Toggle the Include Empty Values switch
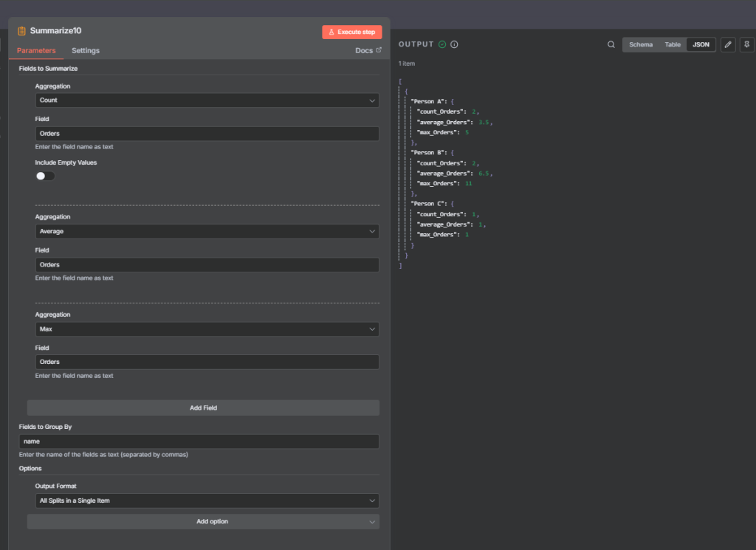 click(x=45, y=176)
